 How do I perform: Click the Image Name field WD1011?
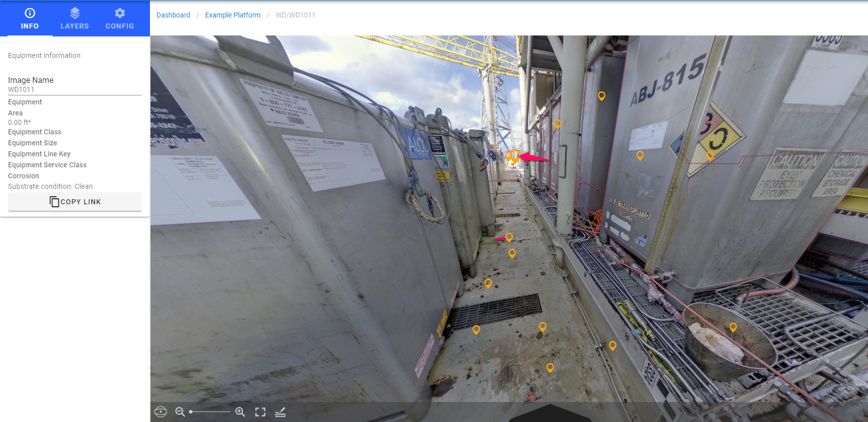pos(75,89)
